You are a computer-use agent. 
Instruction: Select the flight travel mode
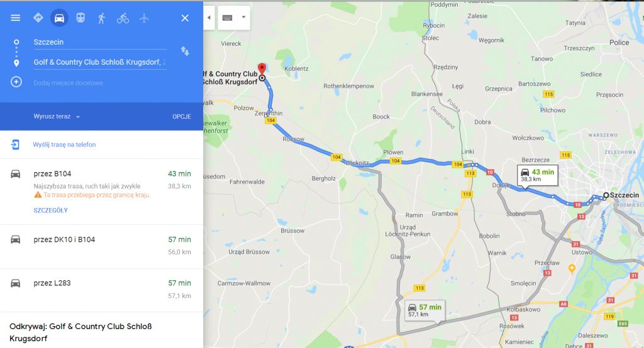coord(144,18)
